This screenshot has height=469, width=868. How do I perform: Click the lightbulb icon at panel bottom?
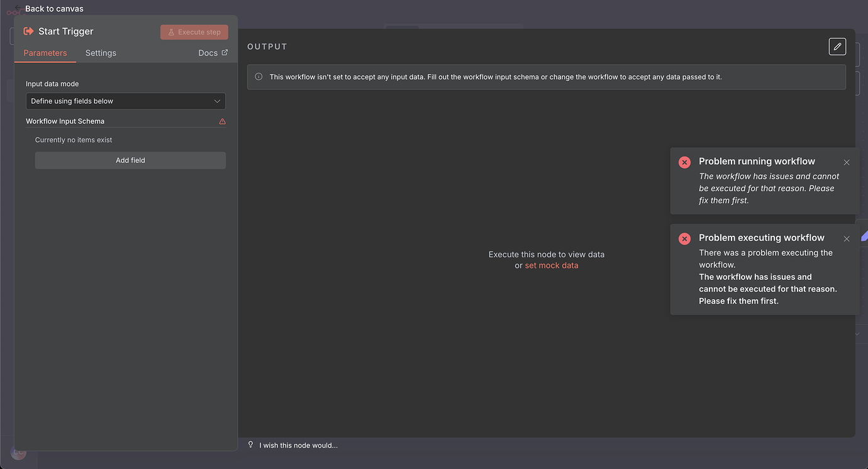(250, 444)
